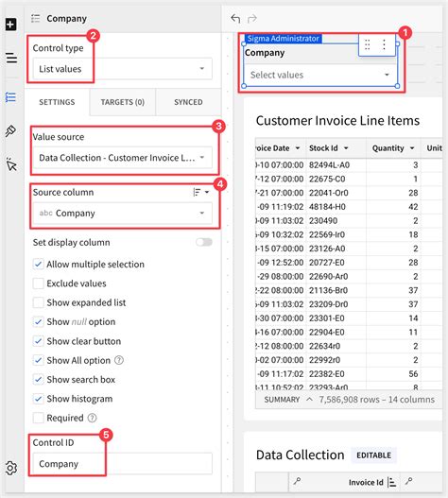Image resolution: width=448 pixels, height=498 pixels.
Task: Uncheck the Show All option checkbox
Action: (x=39, y=360)
